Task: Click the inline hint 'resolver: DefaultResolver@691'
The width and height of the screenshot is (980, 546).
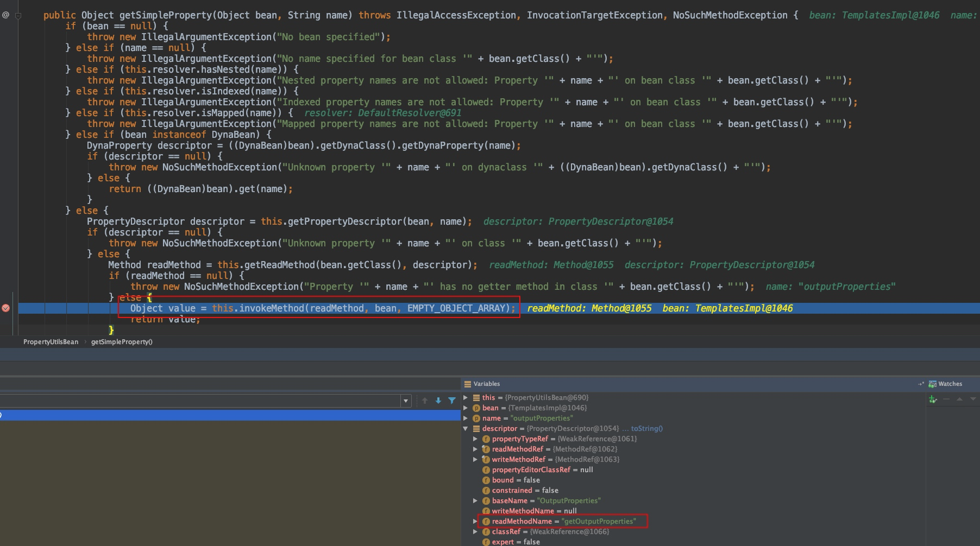Action: coord(382,113)
